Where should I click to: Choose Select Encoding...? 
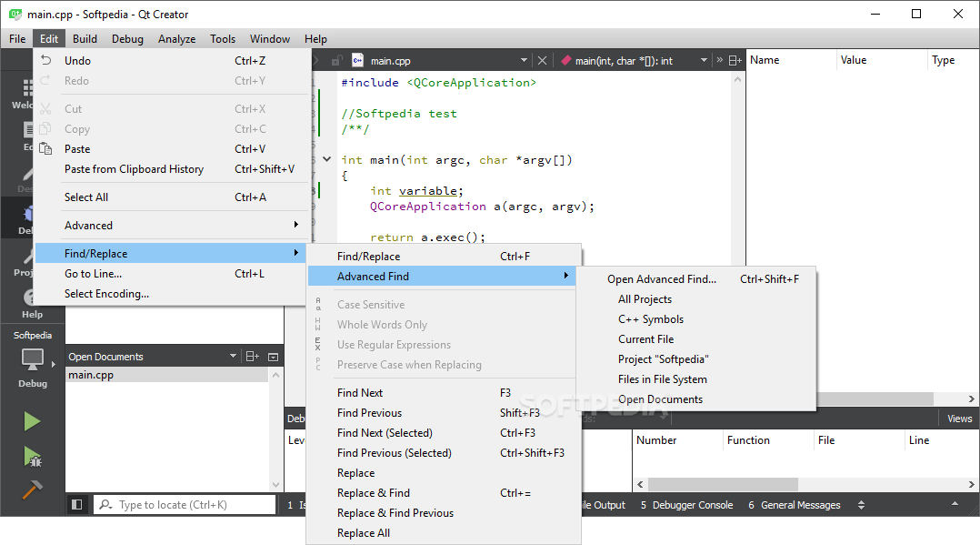tap(173, 294)
